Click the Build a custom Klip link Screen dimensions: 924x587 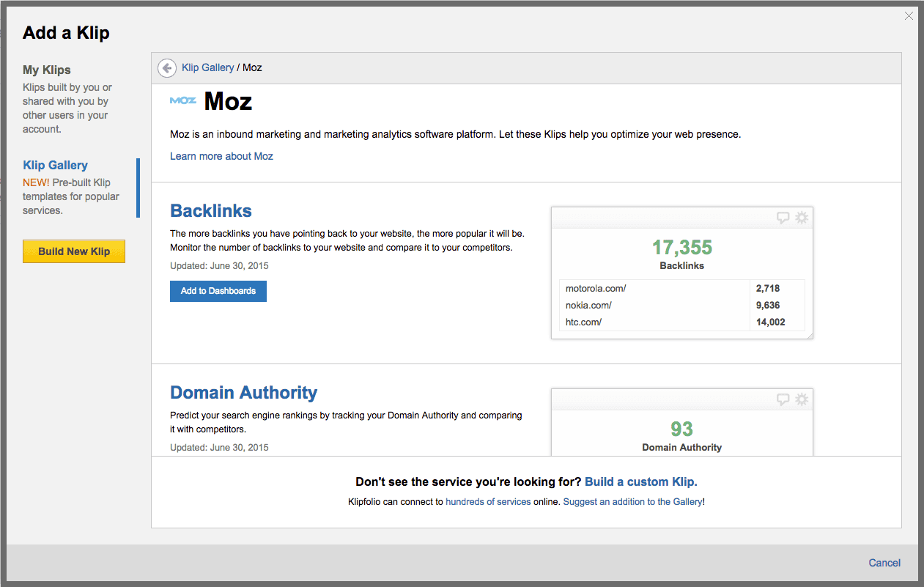tap(640, 481)
